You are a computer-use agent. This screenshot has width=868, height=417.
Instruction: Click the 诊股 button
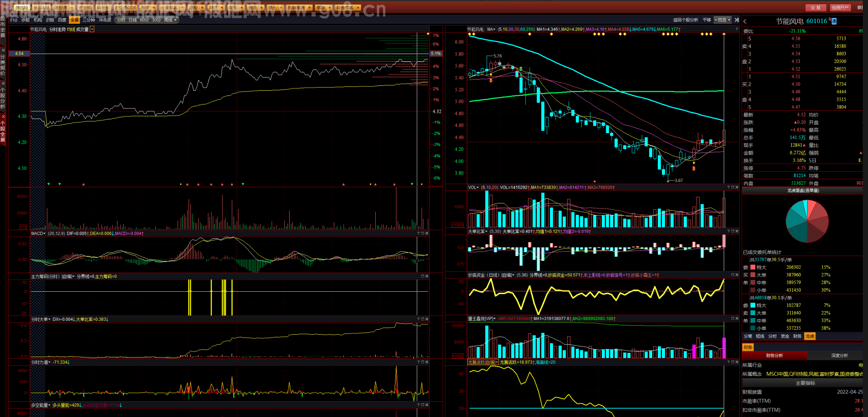pos(25,20)
